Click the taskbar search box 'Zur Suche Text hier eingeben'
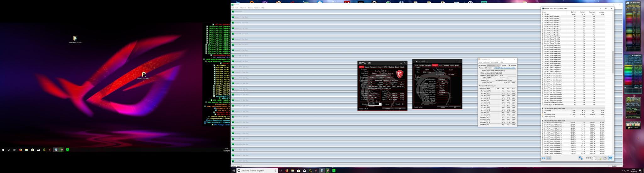This screenshot has height=173, width=644. (x=257, y=170)
